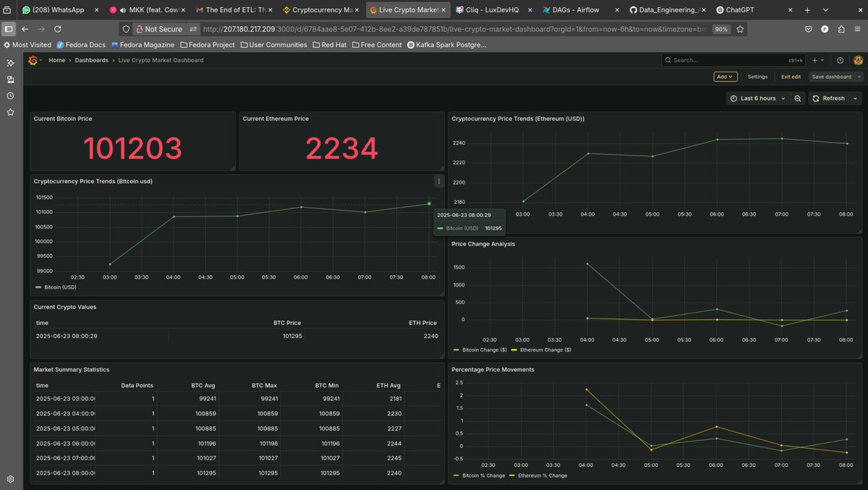Open Administration gear icon at sidebar bottom
The width and height of the screenshot is (868, 490).
click(10, 479)
